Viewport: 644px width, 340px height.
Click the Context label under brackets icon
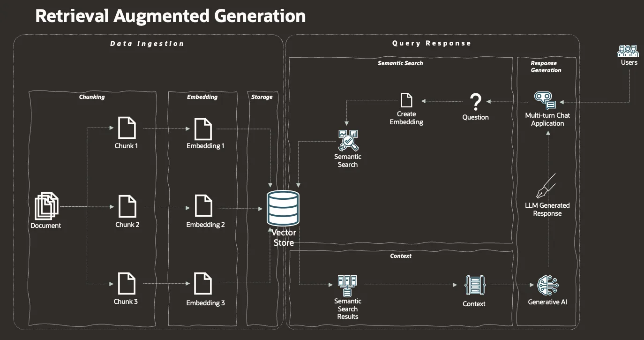click(474, 304)
